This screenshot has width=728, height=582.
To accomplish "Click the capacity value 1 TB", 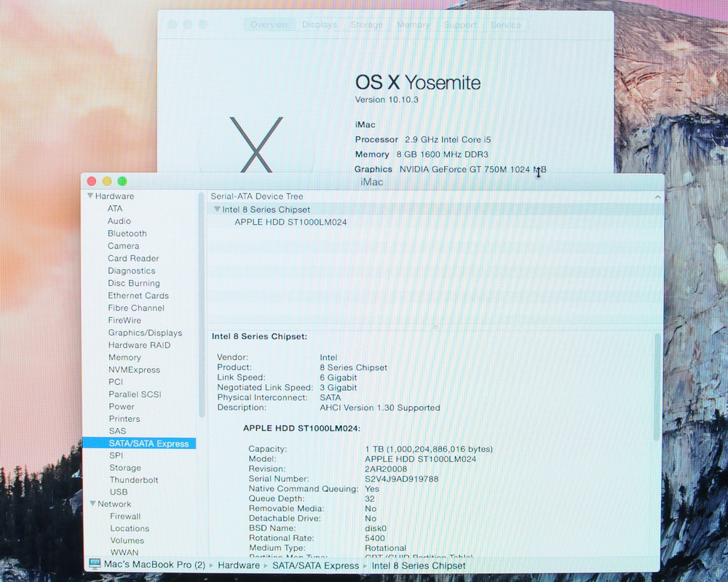I will coord(429,449).
